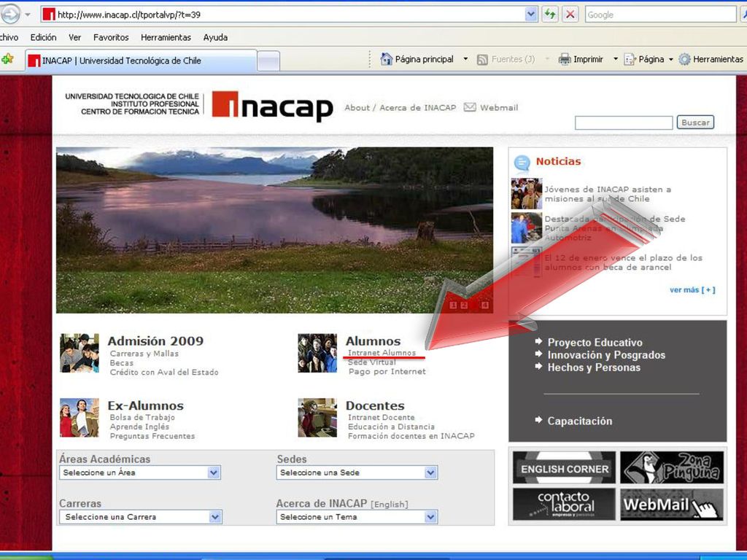Click the Intranet Docente link

[x=381, y=417]
